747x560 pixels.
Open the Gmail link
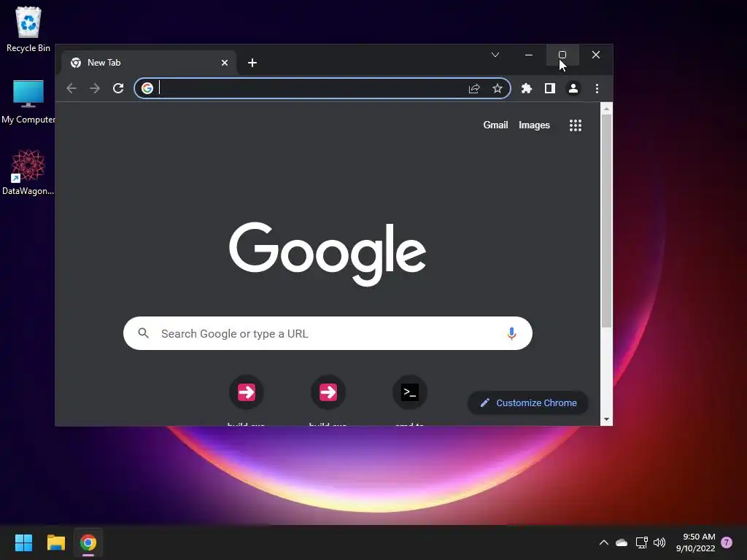pos(495,125)
